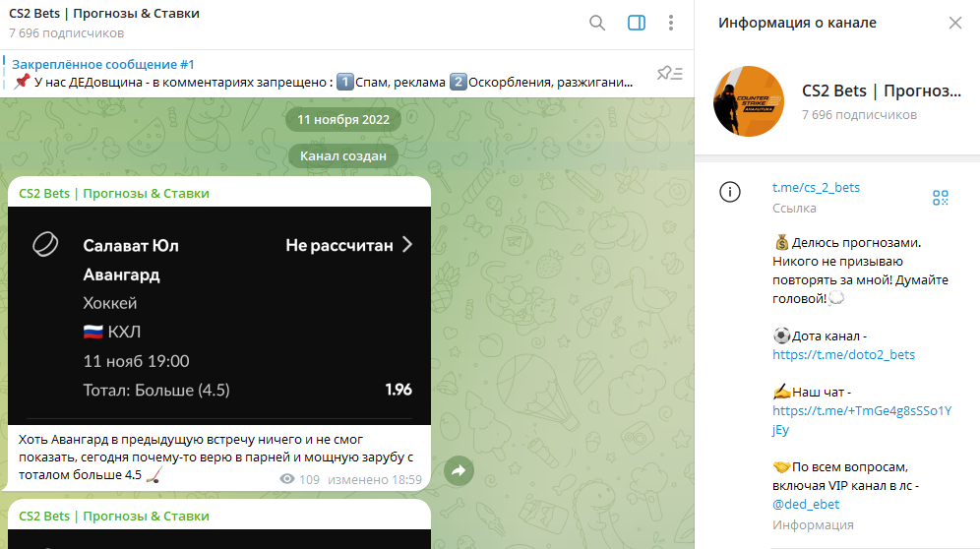Screen dimensions: 980x549
Task: Click the info circle icon beside link
Action: (x=730, y=192)
